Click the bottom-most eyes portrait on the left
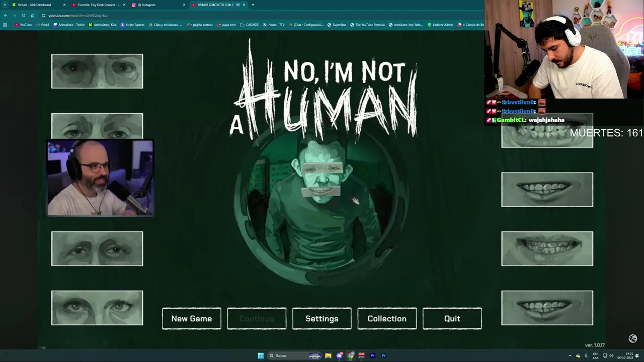The height and width of the screenshot is (362, 644). click(x=97, y=308)
